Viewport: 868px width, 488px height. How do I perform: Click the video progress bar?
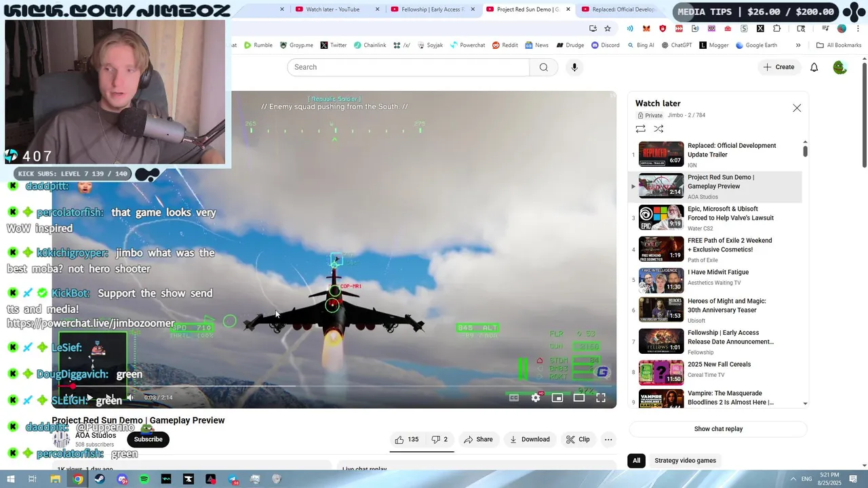(334, 386)
